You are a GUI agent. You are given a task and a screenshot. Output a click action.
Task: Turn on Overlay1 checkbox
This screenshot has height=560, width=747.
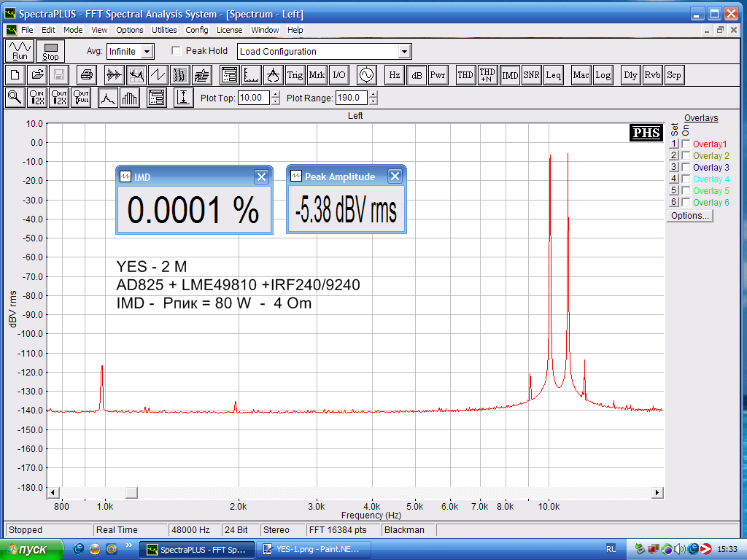(686, 144)
